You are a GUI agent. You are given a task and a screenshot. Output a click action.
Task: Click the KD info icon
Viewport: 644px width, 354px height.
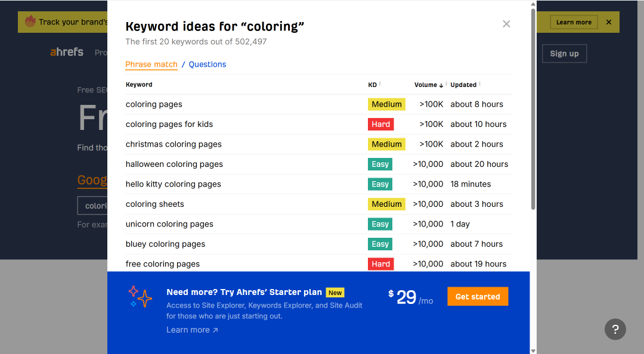380,83
